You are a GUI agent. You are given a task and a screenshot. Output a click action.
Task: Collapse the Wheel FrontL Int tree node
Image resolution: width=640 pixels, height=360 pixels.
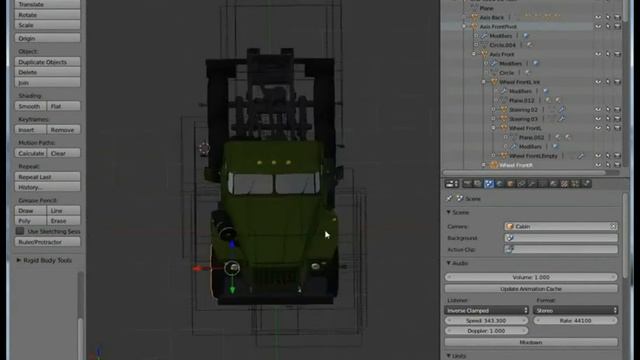(x=484, y=82)
